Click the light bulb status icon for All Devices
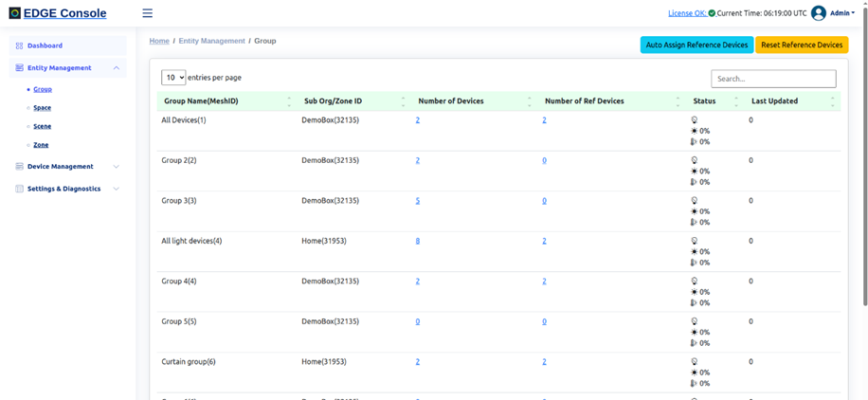Screen dimensions: 868x400 pos(695,120)
